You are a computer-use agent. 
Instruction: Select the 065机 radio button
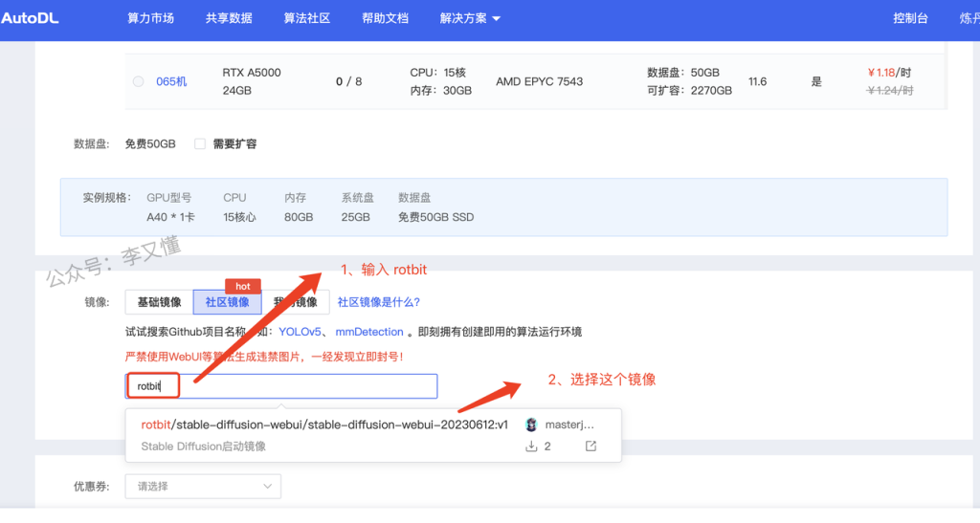[x=139, y=81]
